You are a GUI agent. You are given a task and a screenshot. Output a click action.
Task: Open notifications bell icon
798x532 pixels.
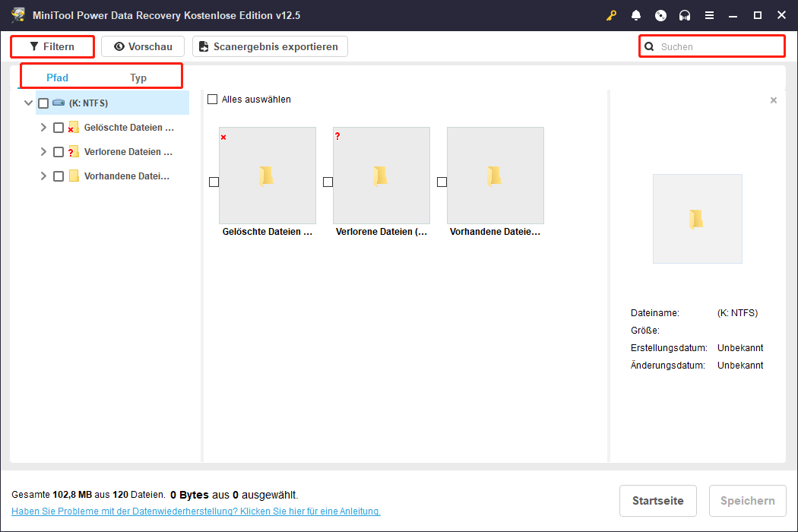click(x=635, y=15)
